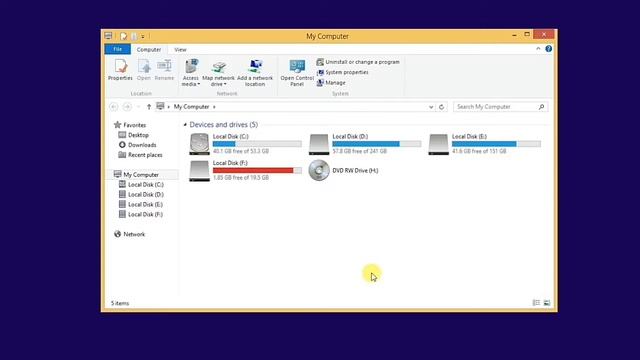Open the Access media dropdown
The width and height of the screenshot is (640, 360).
pos(191,73)
